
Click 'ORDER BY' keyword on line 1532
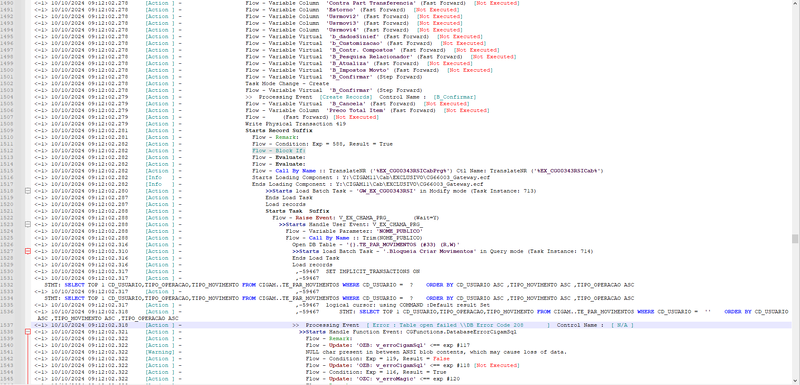click(x=440, y=285)
